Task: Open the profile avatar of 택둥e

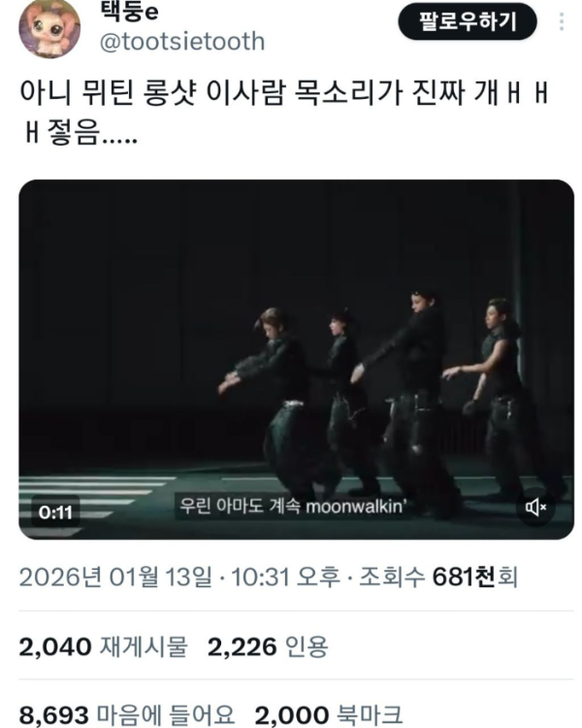Action: point(49,28)
